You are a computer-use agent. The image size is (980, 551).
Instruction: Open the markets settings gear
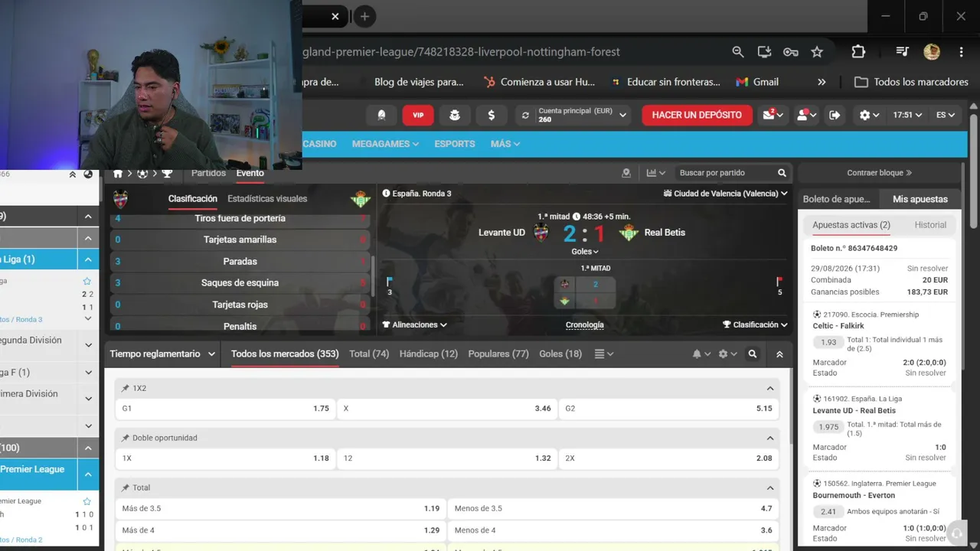727,354
